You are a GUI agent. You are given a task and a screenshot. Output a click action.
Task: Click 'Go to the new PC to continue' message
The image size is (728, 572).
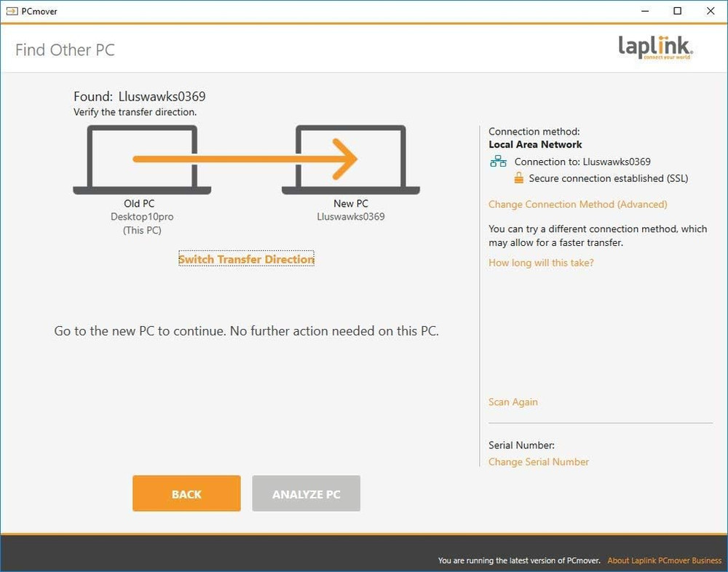click(247, 331)
